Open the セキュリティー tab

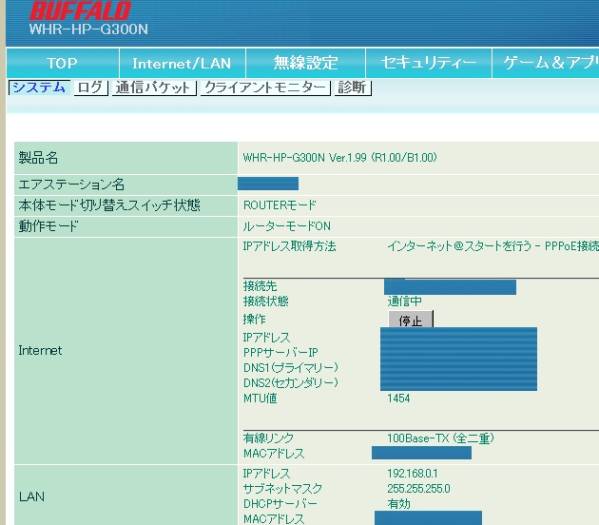[x=428, y=63]
